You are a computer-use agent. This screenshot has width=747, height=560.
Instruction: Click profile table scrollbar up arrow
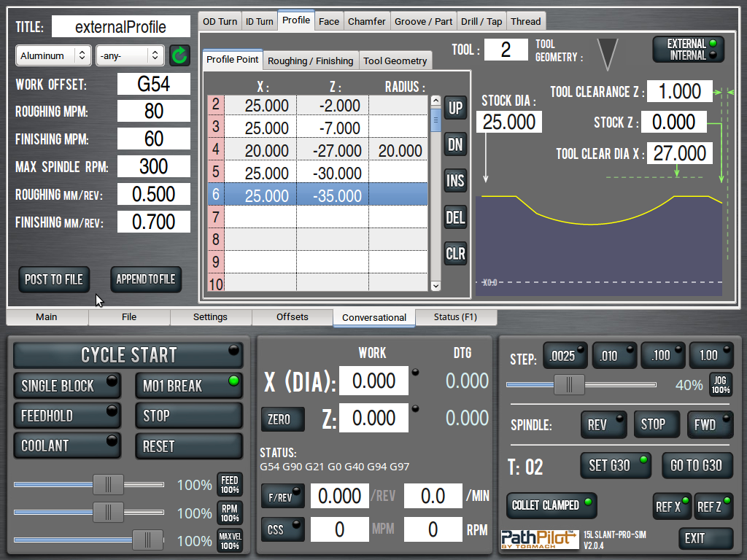[x=436, y=101]
